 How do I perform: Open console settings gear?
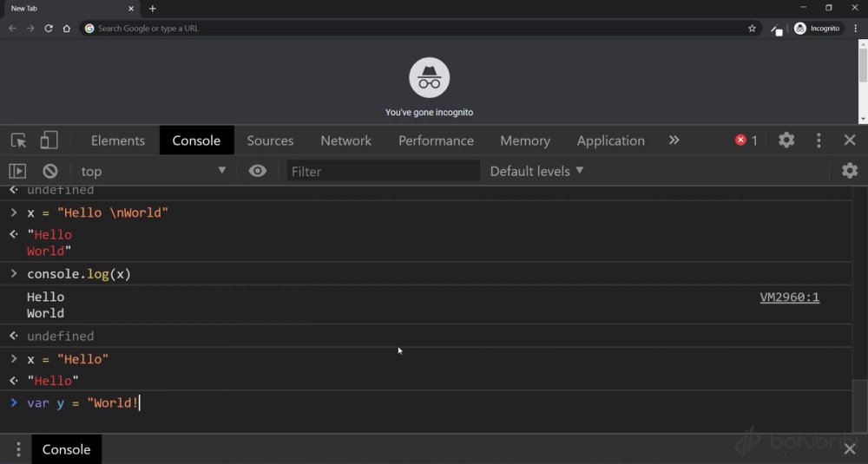click(850, 171)
